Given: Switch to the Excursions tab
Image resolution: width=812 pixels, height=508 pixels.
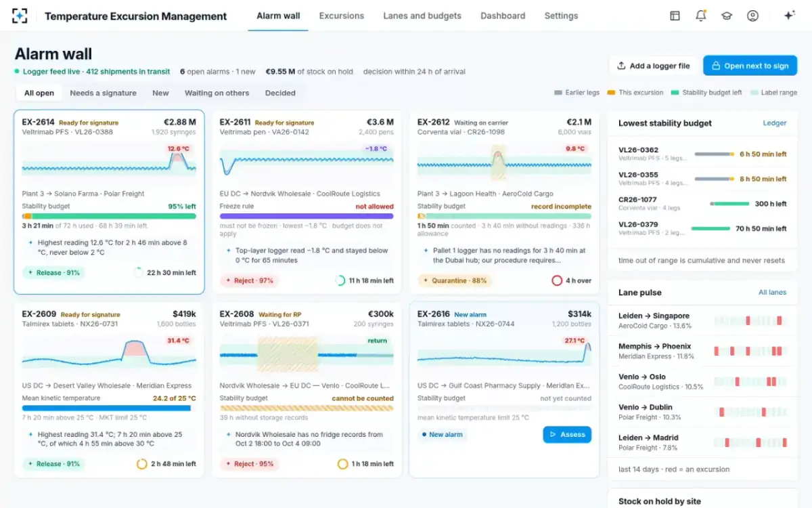Looking at the screenshot, I should coord(342,16).
